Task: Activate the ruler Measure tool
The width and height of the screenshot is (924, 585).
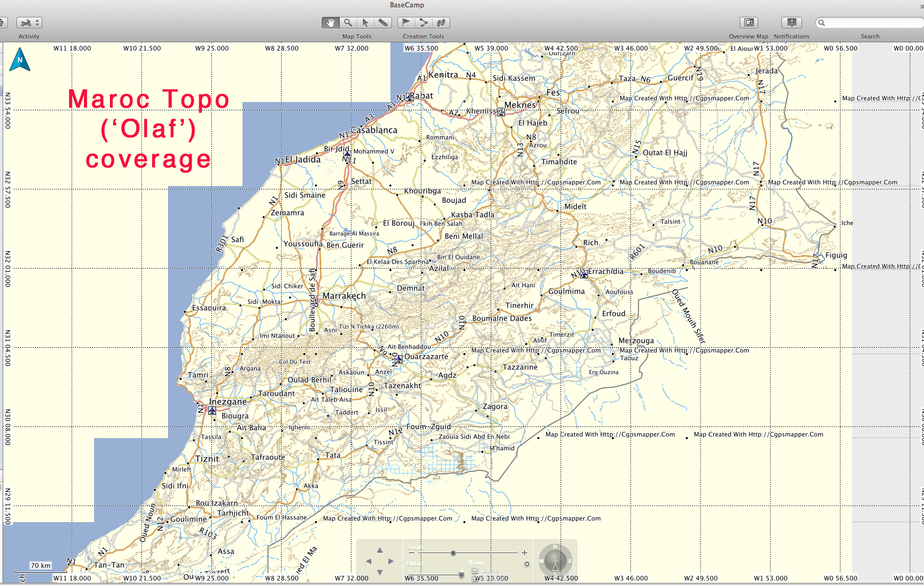Action: [x=383, y=23]
